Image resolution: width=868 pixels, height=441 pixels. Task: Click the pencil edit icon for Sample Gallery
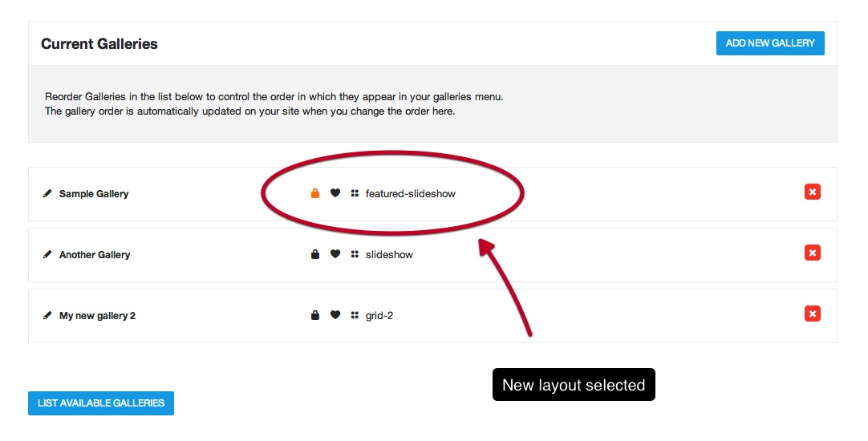[x=47, y=194]
